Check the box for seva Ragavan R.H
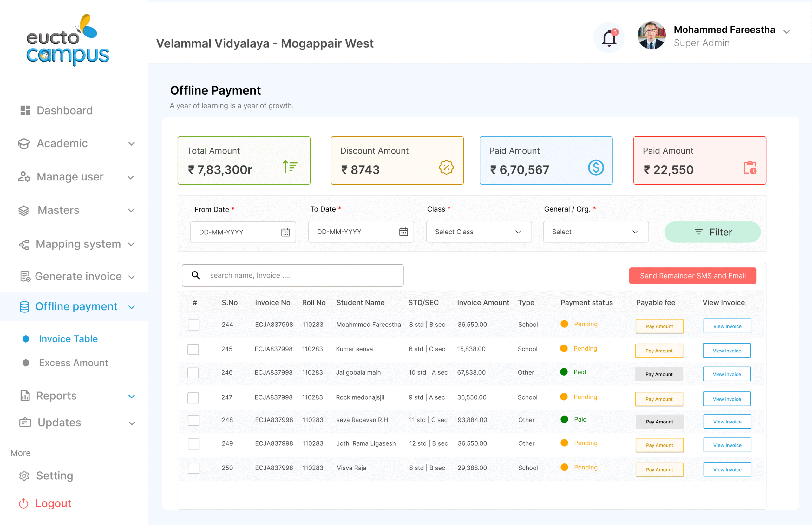This screenshot has width=812, height=525. click(193, 420)
